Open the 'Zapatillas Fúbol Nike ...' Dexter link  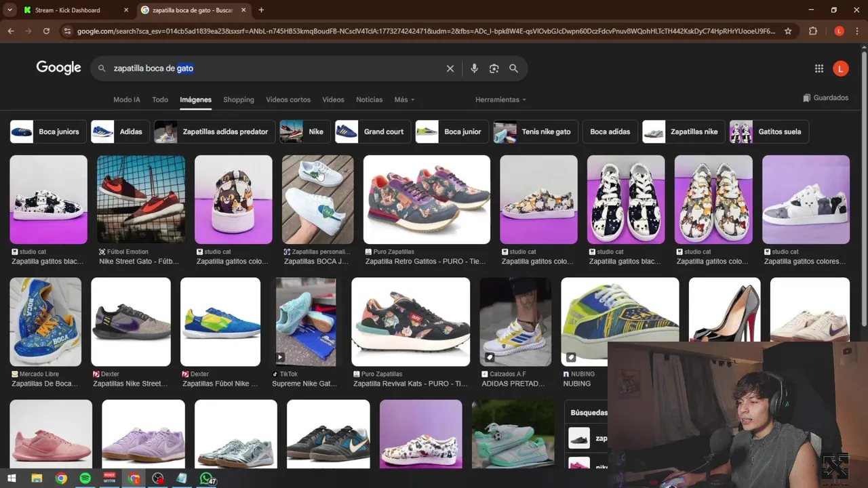click(220, 384)
